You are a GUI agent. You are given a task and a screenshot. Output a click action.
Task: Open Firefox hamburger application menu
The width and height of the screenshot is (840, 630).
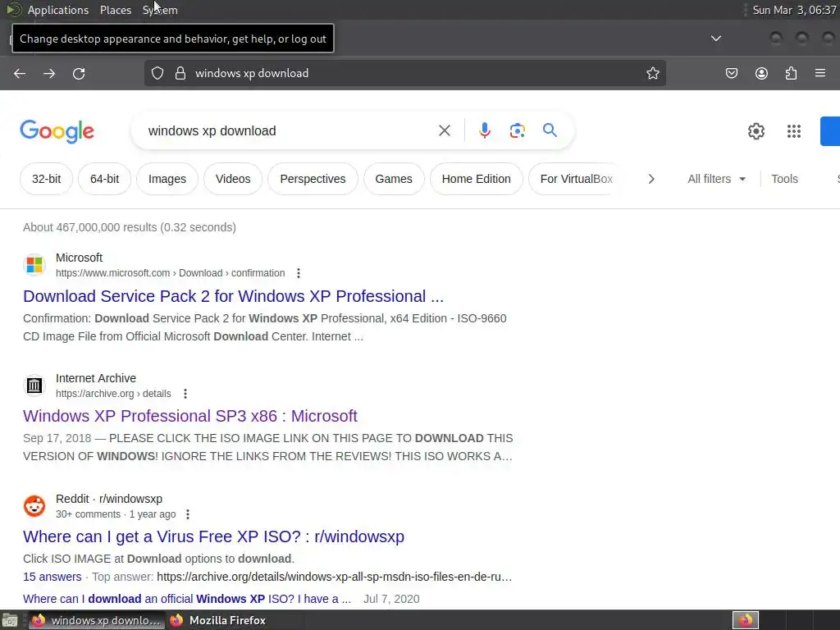[820, 73]
